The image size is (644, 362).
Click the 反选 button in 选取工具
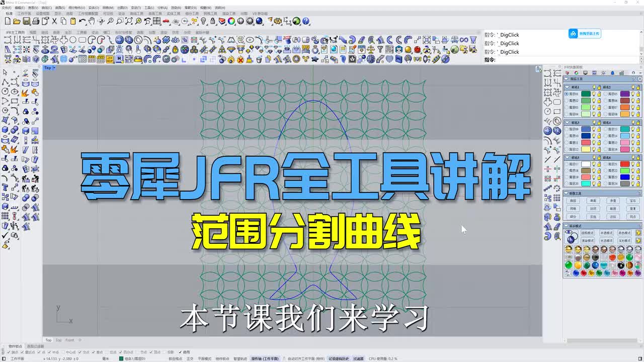click(593, 216)
